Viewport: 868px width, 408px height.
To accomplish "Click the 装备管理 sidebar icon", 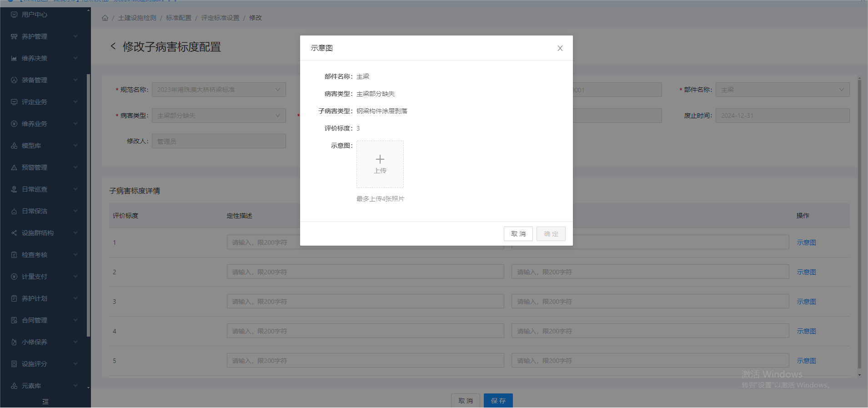I will [x=14, y=80].
